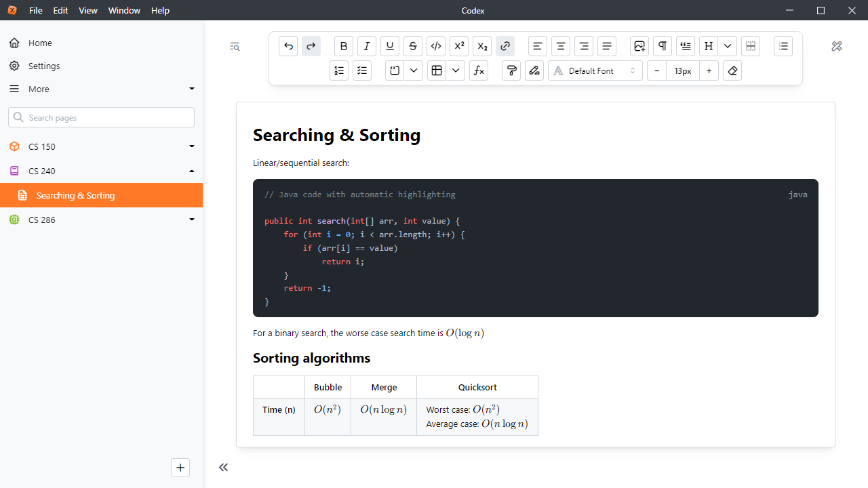
Task: Open the heading level dropdown arrow
Action: tap(728, 46)
